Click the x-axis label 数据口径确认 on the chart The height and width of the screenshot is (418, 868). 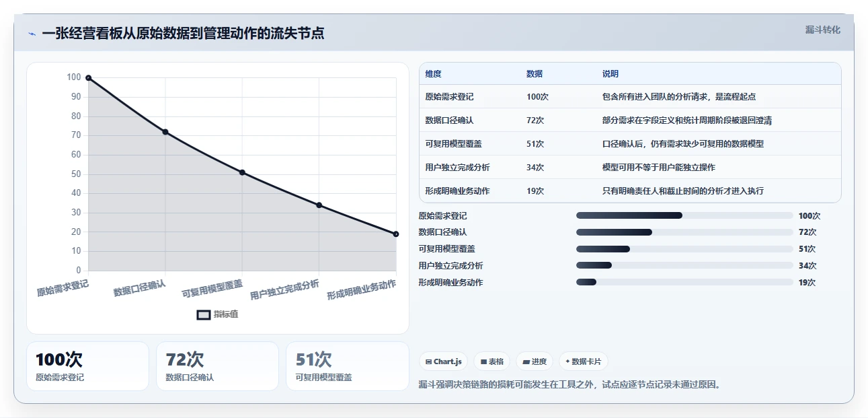tap(139, 287)
